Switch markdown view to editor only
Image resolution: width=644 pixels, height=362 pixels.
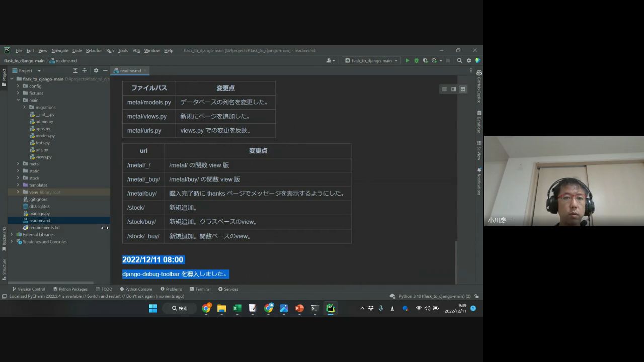[x=444, y=89]
